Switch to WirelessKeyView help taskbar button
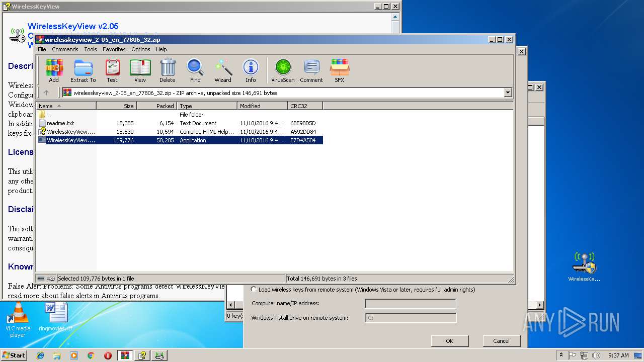This screenshot has width=644, height=362. pyautogui.click(x=142, y=355)
